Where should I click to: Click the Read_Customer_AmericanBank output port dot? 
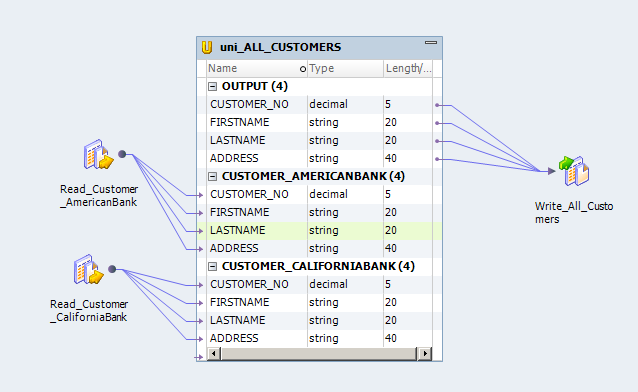coord(122,154)
